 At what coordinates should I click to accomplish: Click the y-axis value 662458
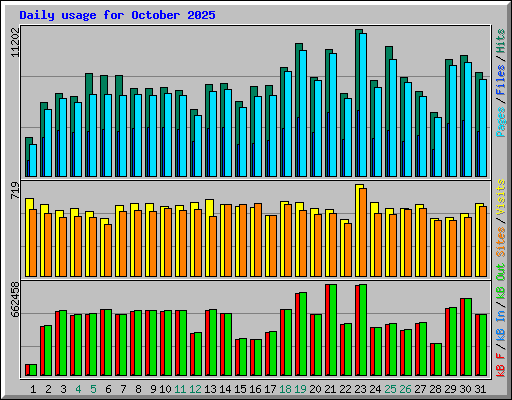15,299
